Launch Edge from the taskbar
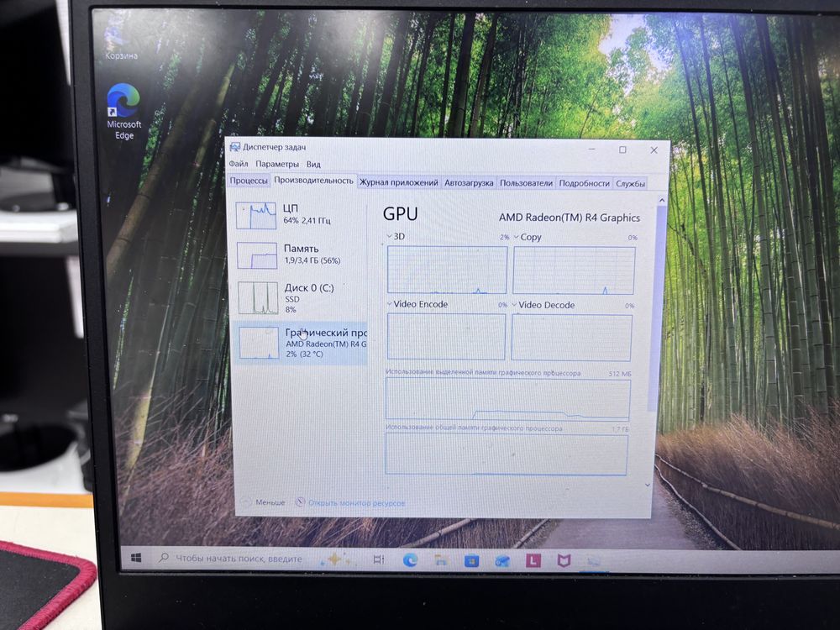840x630 pixels. pos(411,560)
